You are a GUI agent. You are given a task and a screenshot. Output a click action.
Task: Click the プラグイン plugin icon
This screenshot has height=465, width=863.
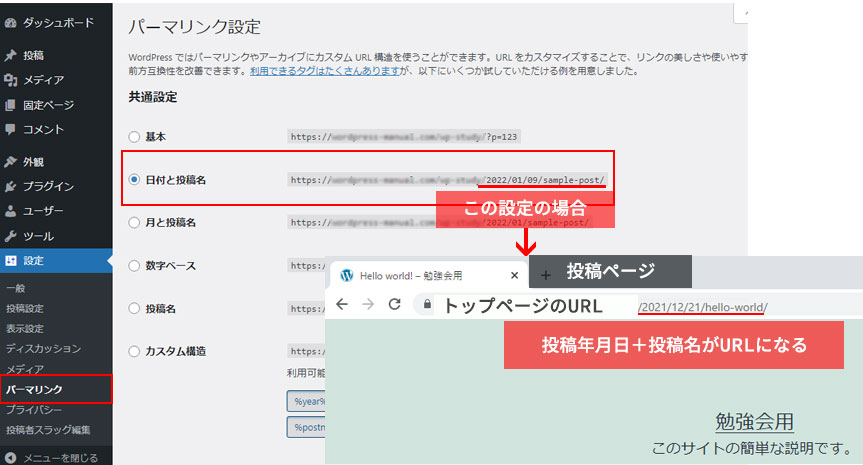coord(10,187)
